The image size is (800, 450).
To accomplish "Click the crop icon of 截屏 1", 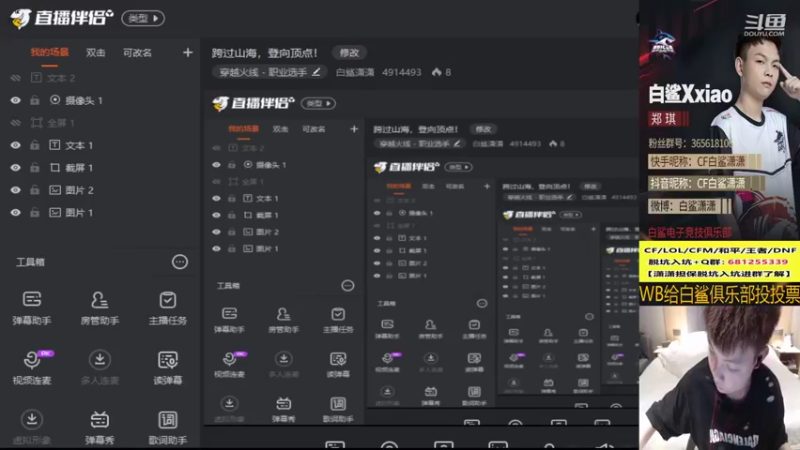I will [x=55, y=167].
